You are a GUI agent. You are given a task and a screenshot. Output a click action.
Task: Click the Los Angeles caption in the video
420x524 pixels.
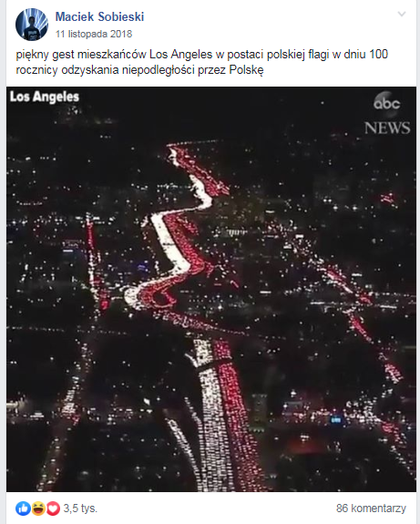[45, 97]
